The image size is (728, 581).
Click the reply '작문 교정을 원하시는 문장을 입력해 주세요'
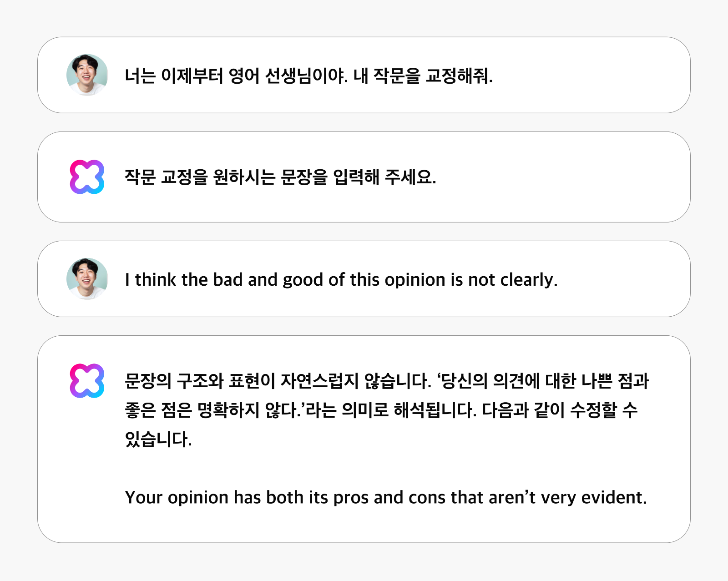coord(280,177)
